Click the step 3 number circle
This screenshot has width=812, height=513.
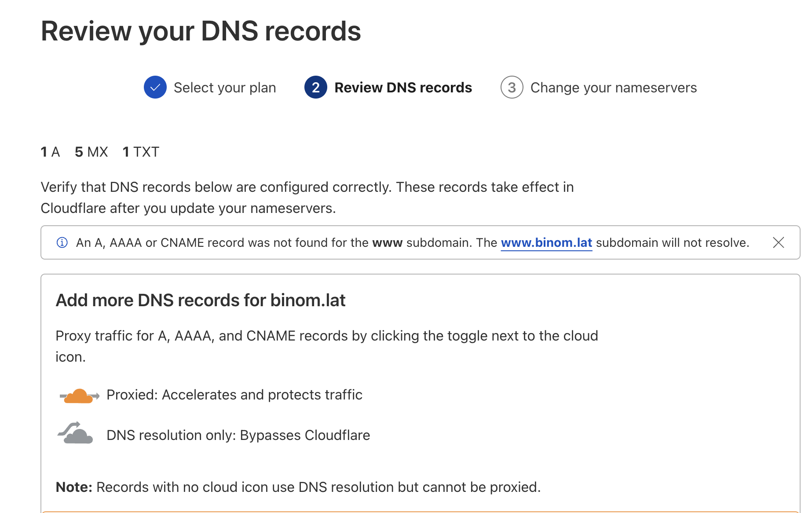512,87
